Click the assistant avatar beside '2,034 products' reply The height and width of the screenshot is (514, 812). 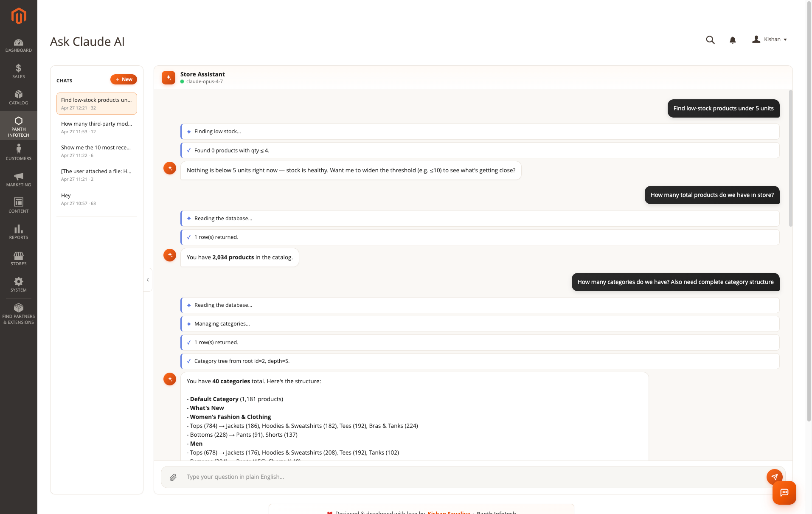[170, 255]
